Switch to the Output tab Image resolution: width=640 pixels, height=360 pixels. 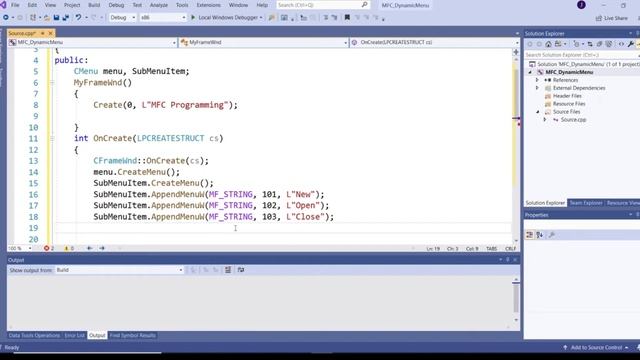coord(97,336)
